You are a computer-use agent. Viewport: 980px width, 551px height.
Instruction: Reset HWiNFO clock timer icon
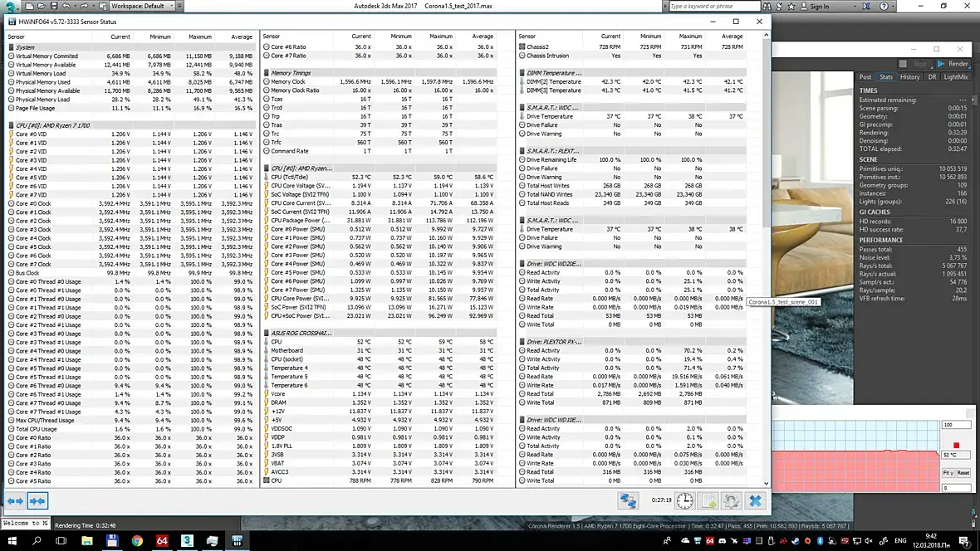pyautogui.click(x=685, y=500)
